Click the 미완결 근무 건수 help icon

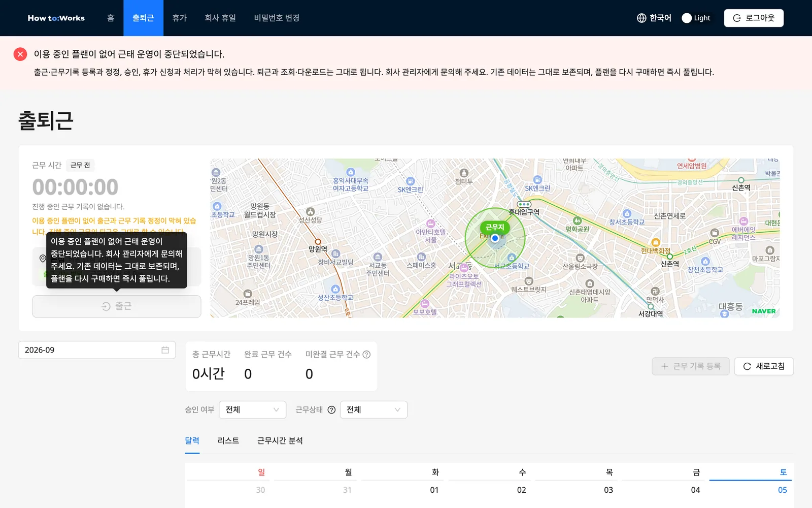tap(366, 354)
